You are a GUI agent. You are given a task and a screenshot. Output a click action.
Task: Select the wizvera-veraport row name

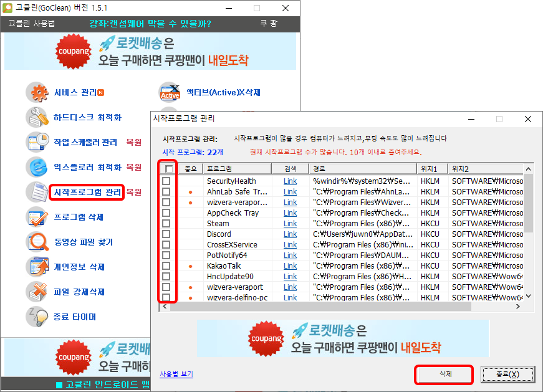235,287
